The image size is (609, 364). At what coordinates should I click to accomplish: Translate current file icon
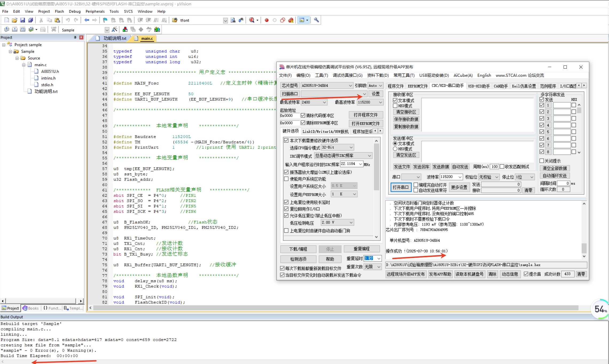click(7, 29)
